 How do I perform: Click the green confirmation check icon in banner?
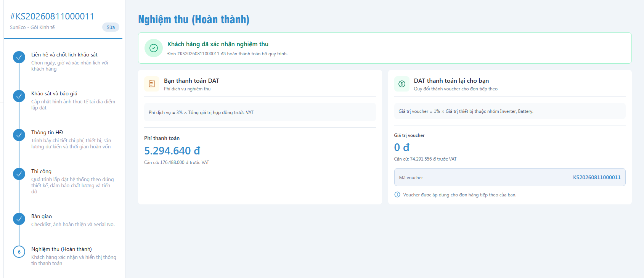[154, 48]
